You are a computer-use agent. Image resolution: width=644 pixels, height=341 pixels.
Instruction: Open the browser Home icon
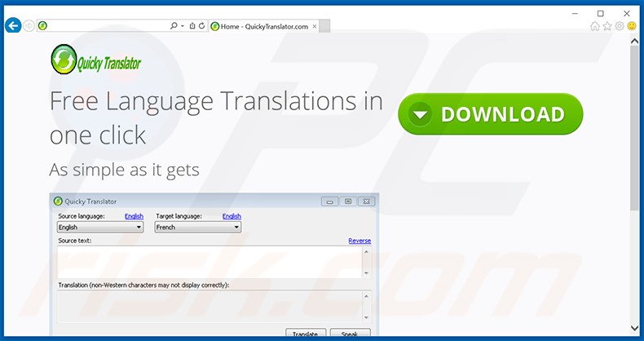click(594, 26)
